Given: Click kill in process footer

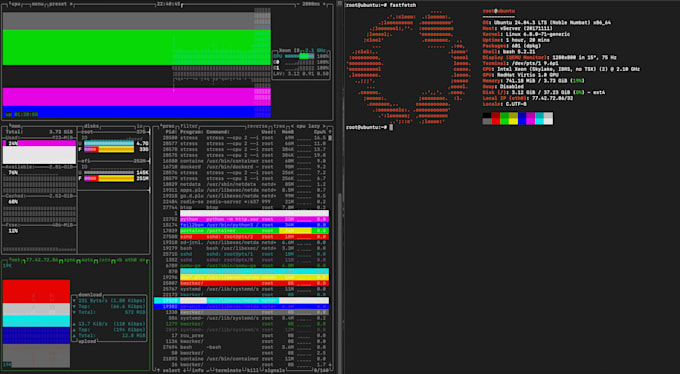Looking at the screenshot, I should [x=252, y=370].
